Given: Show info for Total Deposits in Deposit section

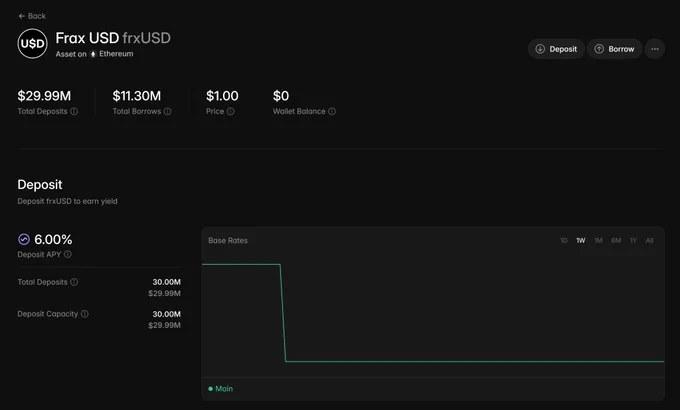Looking at the screenshot, I should coord(74,282).
